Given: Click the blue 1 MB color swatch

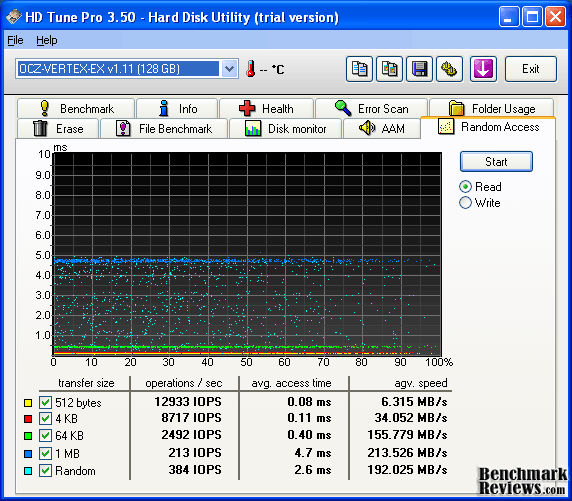Looking at the screenshot, I should click(x=28, y=454).
